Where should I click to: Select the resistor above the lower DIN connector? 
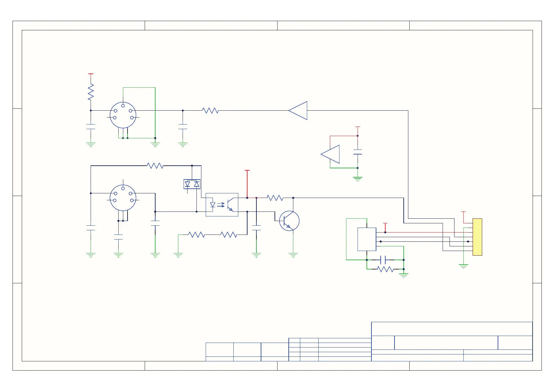pyautogui.click(x=155, y=166)
